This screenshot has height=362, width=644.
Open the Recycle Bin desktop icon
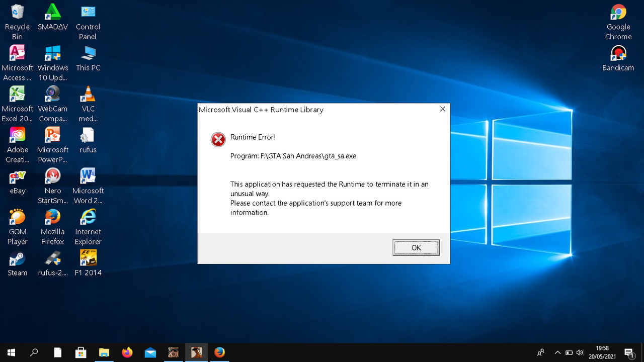pos(17,23)
